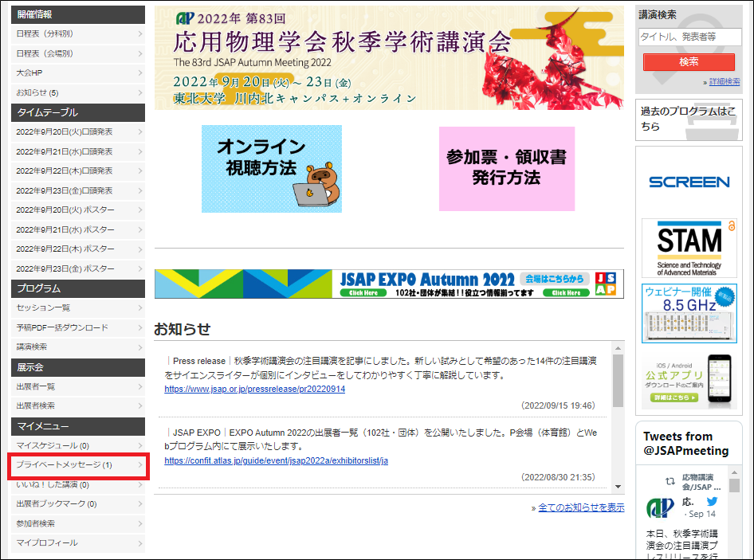Click the conference header banner image

[x=389, y=58]
